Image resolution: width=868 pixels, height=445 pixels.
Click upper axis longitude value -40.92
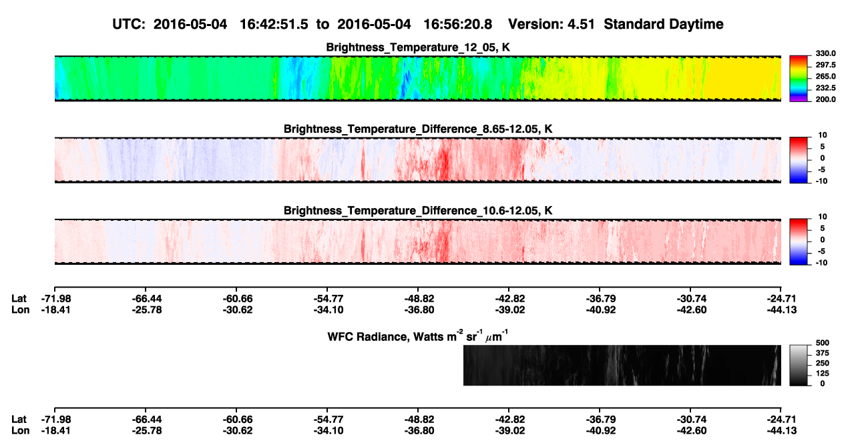pos(600,309)
